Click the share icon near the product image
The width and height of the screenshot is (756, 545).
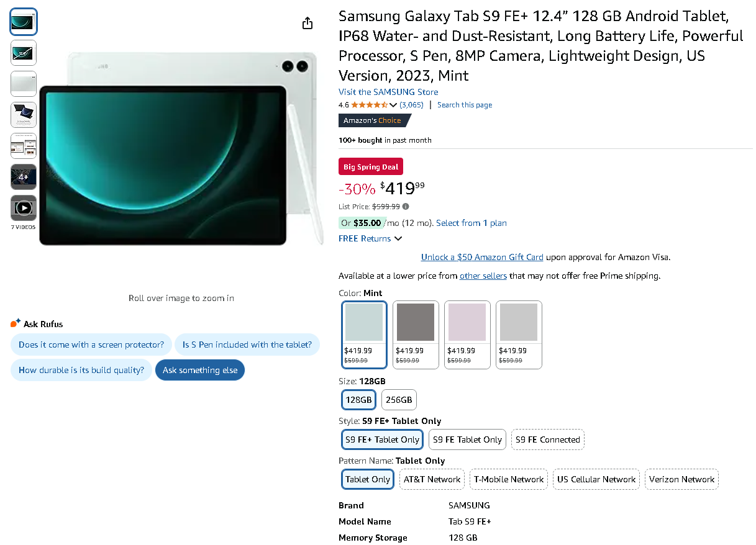click(307, 22)
